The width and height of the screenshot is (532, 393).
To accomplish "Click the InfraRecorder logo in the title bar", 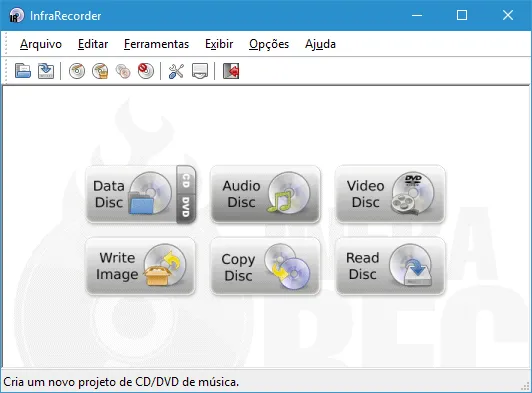I will pos(16,15).
